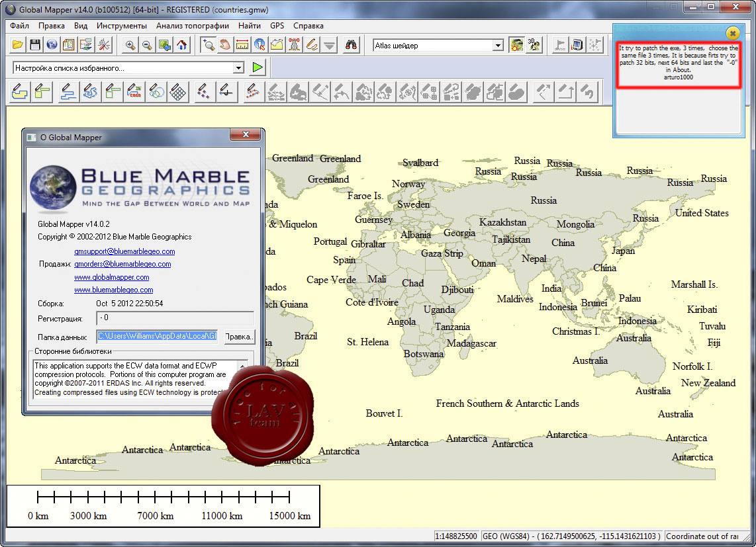Open the www.bluemarblegeo.com link

point(113,290)
